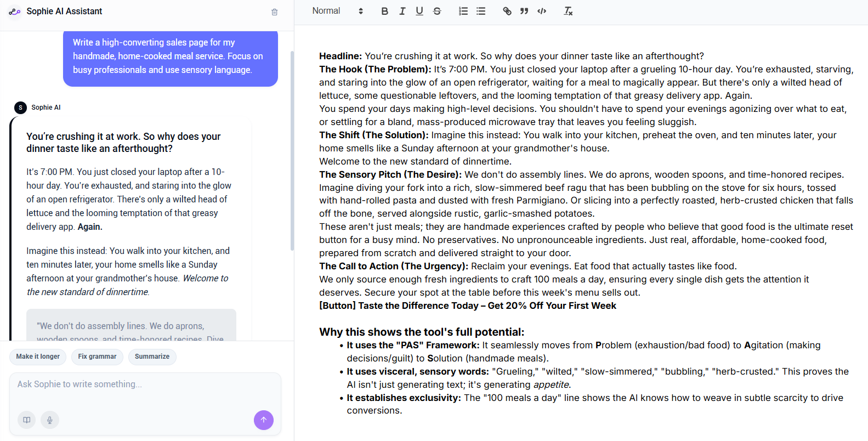Click the bold "Again." in the chat response

point(90,227)
